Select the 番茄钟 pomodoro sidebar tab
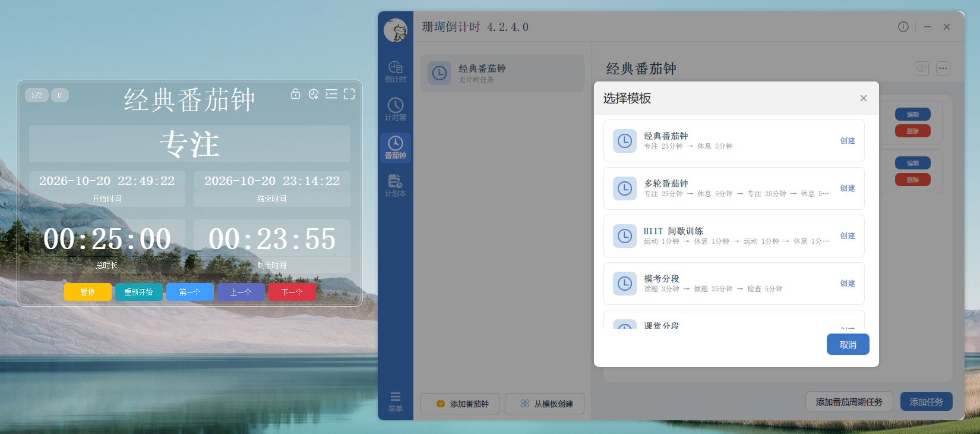This screenshot has width=980, height=434. click(x=396, y=147)
